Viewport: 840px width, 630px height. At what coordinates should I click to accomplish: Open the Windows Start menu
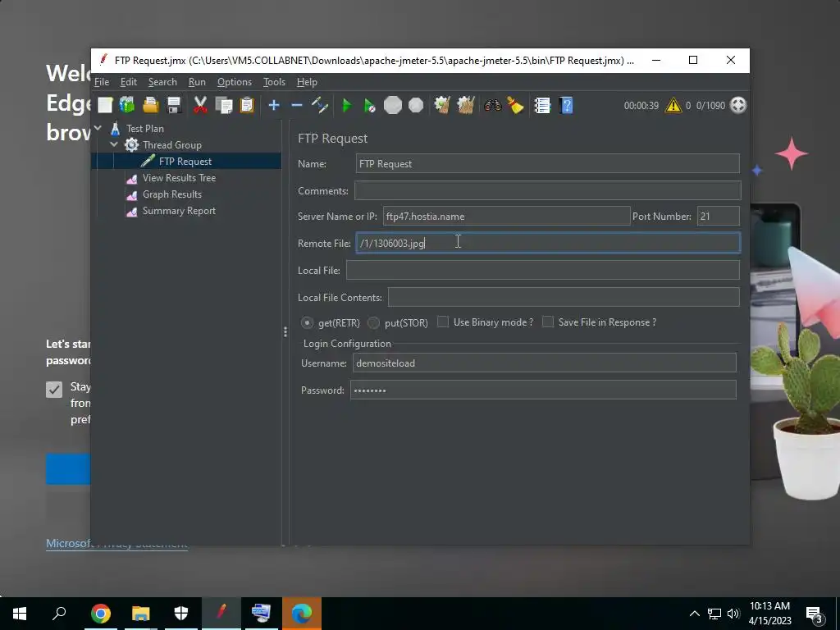pos(20,614)
